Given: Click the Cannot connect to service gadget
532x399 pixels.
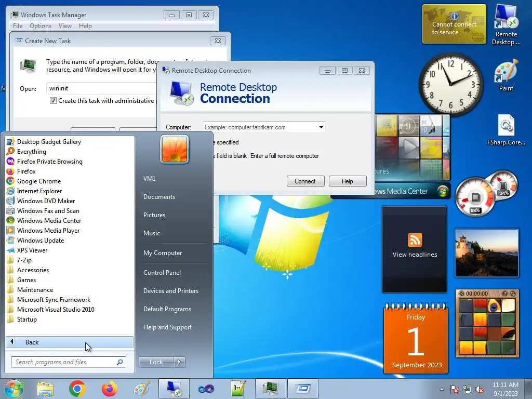Looking at the screenshot, I should click(x=454, y=24).
